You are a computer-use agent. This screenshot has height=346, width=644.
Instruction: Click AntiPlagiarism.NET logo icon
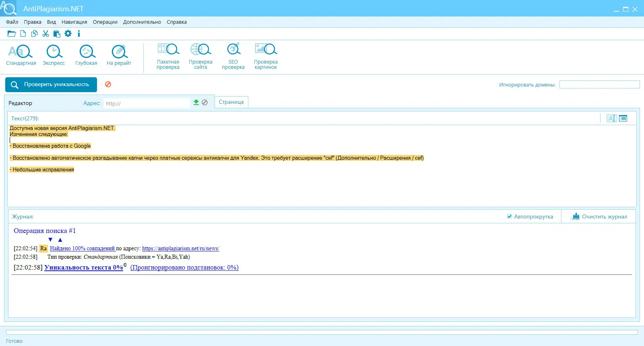pos(8,8)
